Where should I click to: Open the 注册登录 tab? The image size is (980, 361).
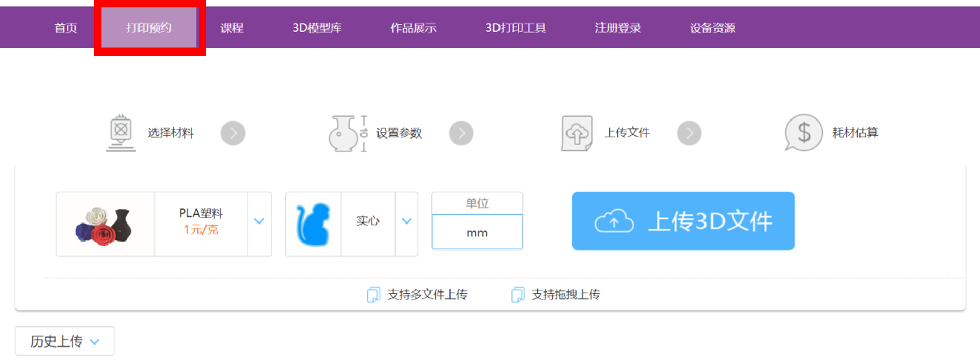coord(617,28)
